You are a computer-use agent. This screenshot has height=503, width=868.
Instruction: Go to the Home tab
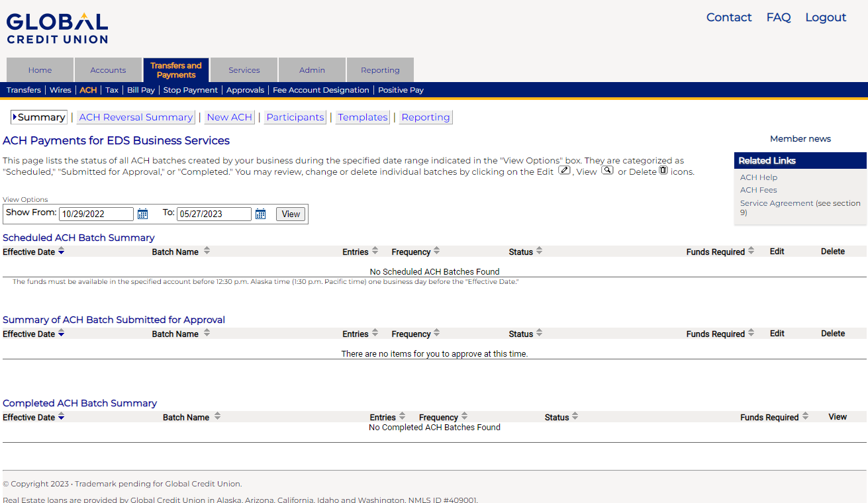(x=40, y=70)
